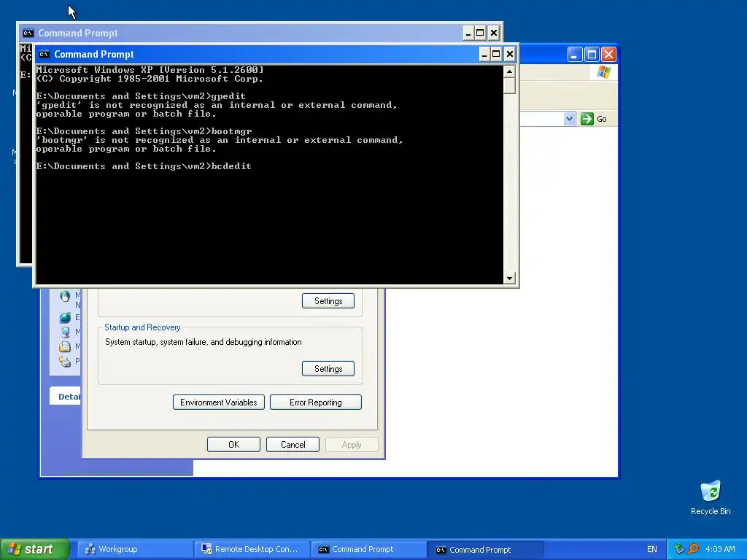Click the globe icon in sidebar list
747x560 pixels.
click(65, 318)
